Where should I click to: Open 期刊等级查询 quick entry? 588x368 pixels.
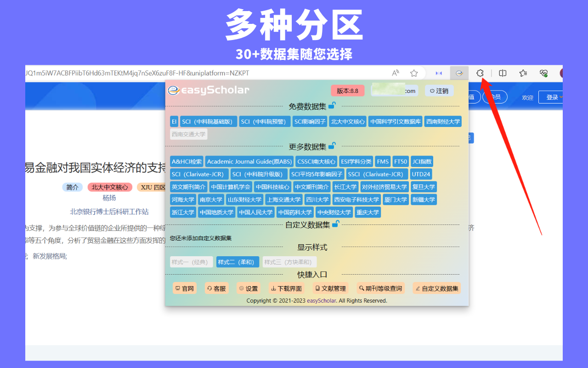(381, 288)
